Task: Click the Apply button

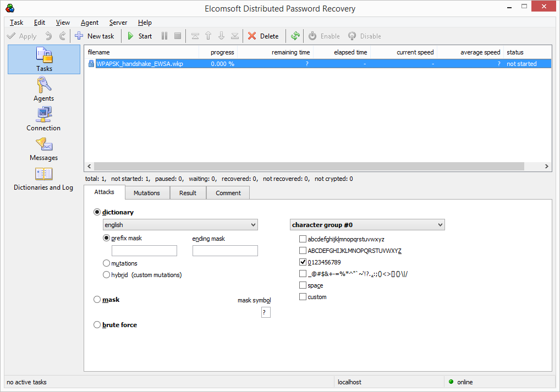Action: click(x=22, y=36)
